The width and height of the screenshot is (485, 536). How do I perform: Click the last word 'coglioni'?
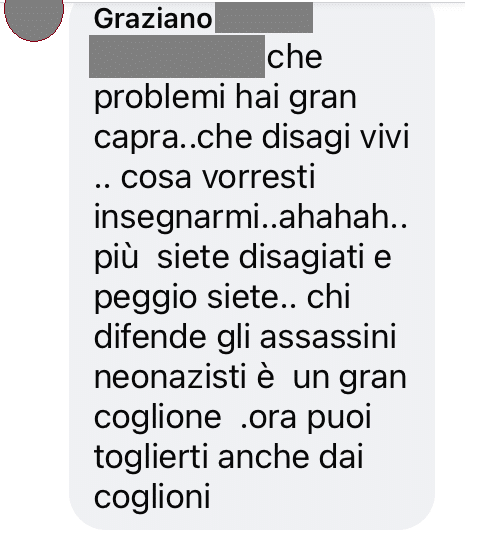pos(152,498)
